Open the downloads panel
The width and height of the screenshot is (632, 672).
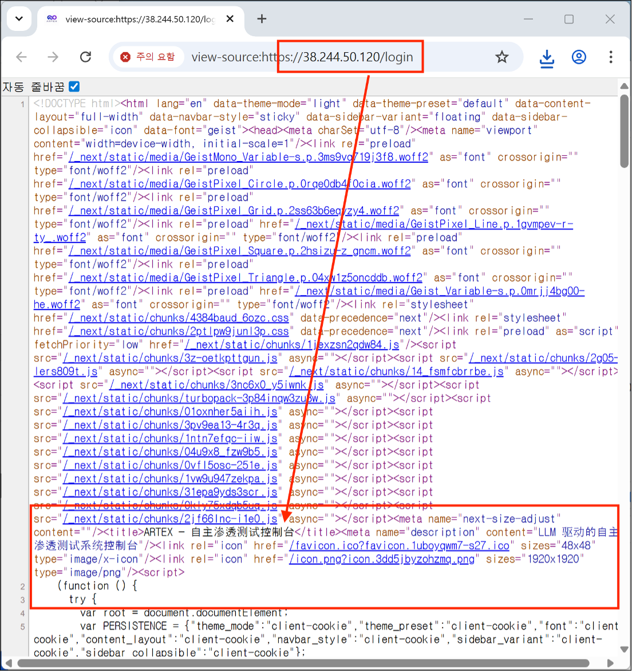pos(547,58)
